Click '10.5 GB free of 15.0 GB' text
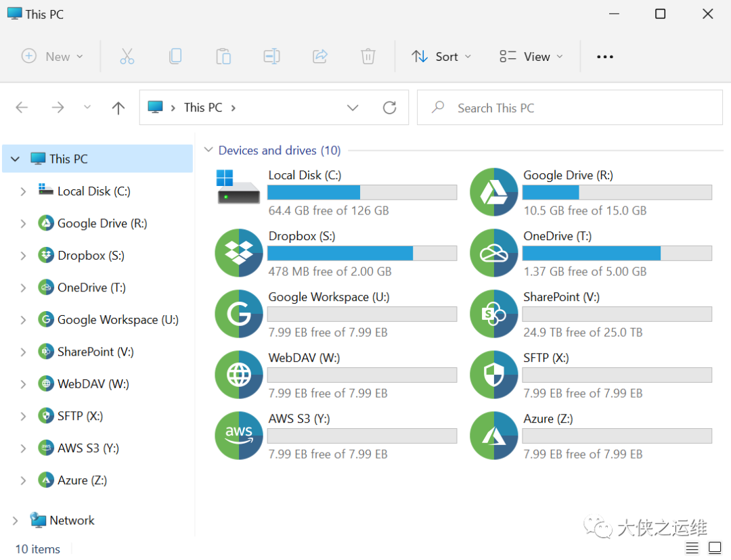 pyautogui.click(x=585, y=210)
